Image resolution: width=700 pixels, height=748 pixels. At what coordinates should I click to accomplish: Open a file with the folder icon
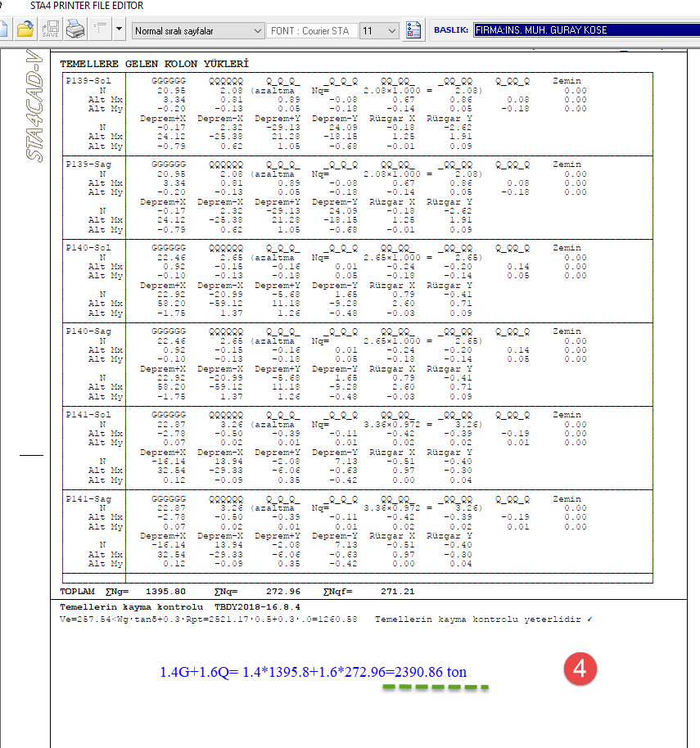tap(25, 30)
